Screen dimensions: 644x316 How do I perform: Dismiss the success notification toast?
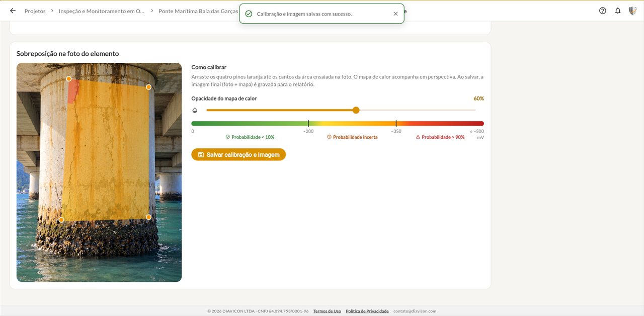395,14
